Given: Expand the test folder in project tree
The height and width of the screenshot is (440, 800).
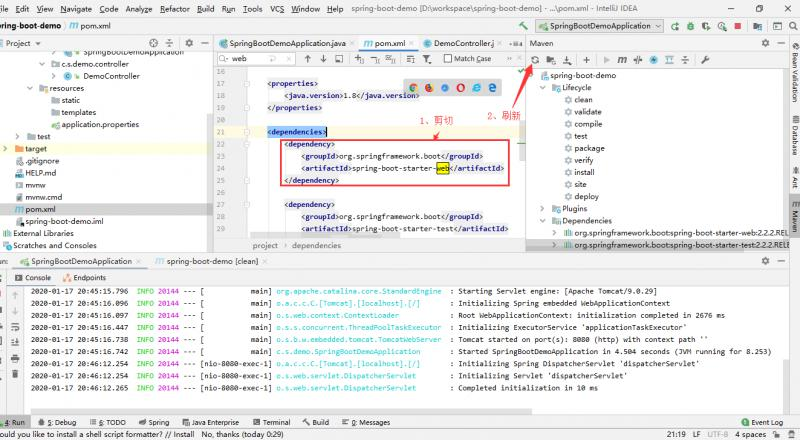Looking at the screenshot, I should point(17,136).
